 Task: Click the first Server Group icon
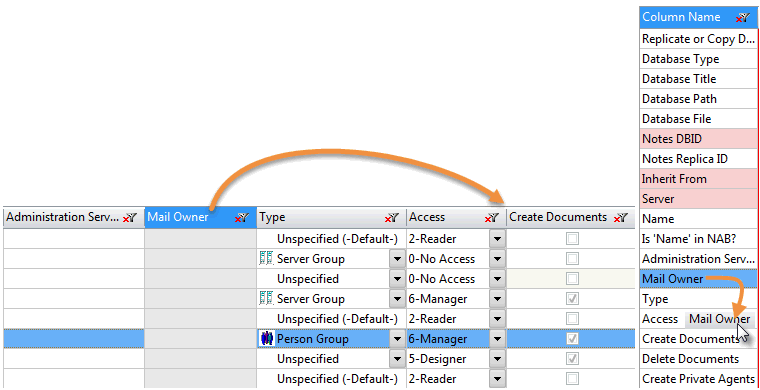coord(267,259)
